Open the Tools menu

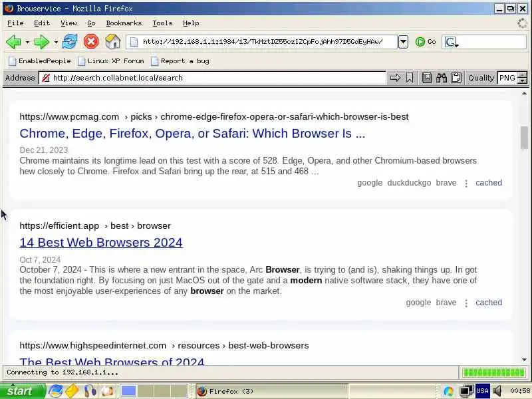click(x=162, y=23)
